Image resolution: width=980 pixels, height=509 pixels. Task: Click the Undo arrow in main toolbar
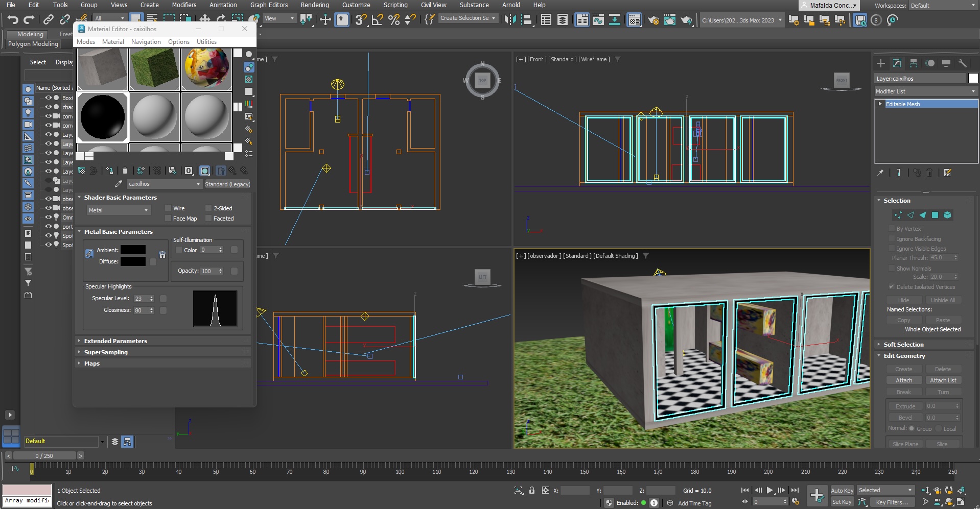[x=13, y=20]
